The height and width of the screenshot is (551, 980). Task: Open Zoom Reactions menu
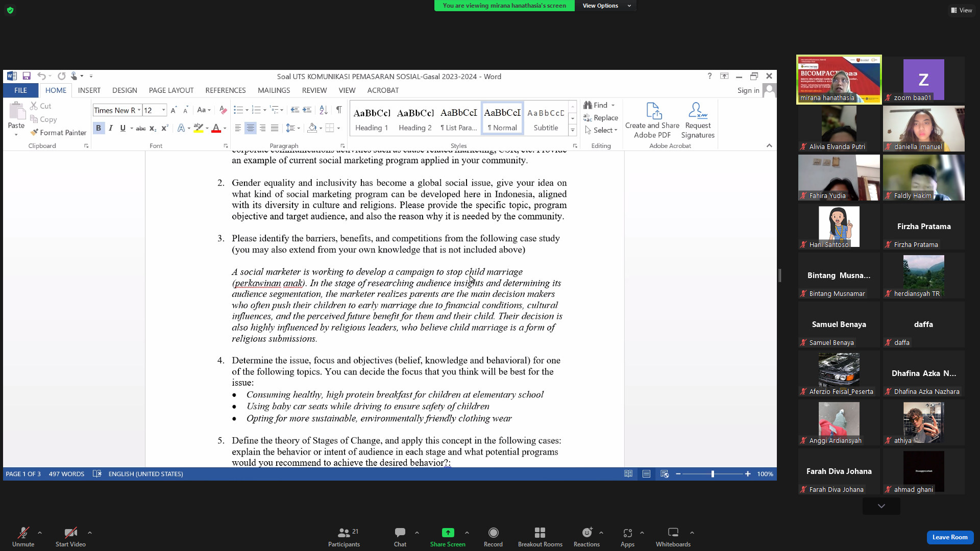coord(587,537)
